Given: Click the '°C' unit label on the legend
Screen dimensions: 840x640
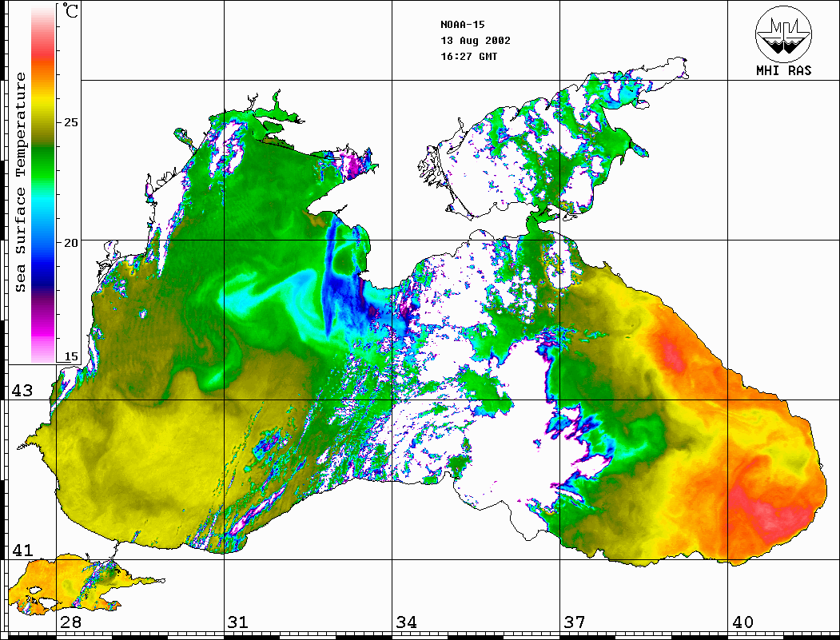Looking at the screenshot, I should click(x=70, y=10).
